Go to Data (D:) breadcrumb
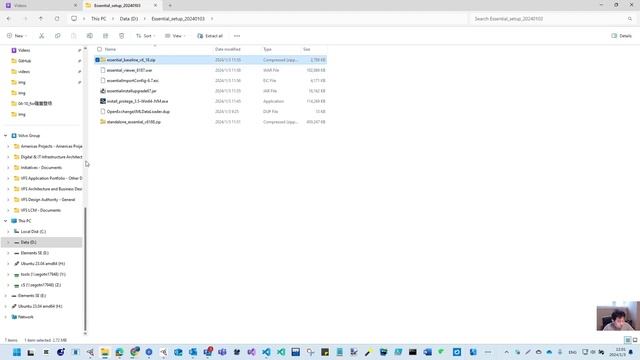The width and height of the screenshot is (640, 360). 129,19
